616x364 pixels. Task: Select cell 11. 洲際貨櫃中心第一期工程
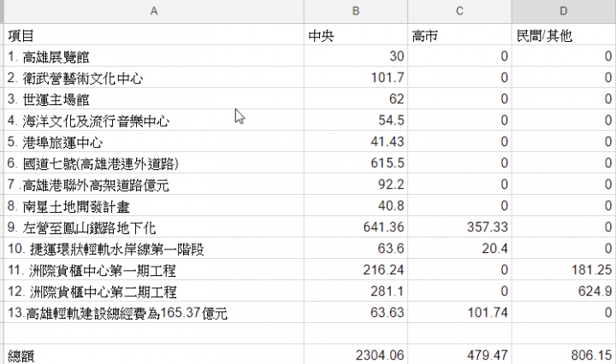[154, 270]
